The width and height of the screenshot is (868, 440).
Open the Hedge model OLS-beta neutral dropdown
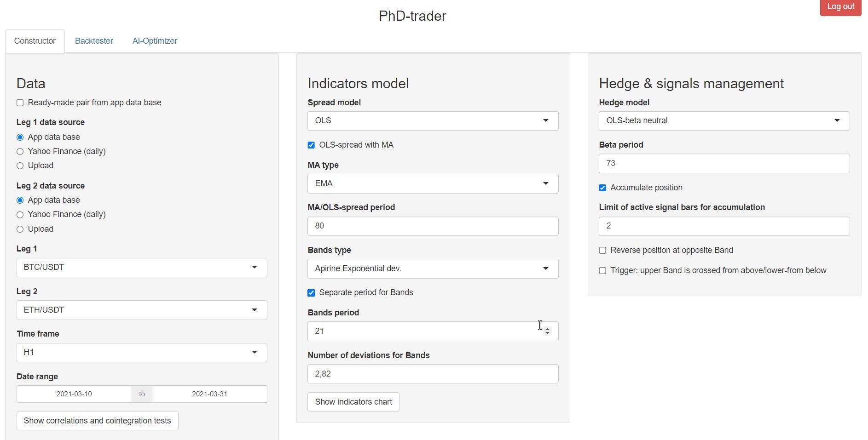tap(724, 121)
